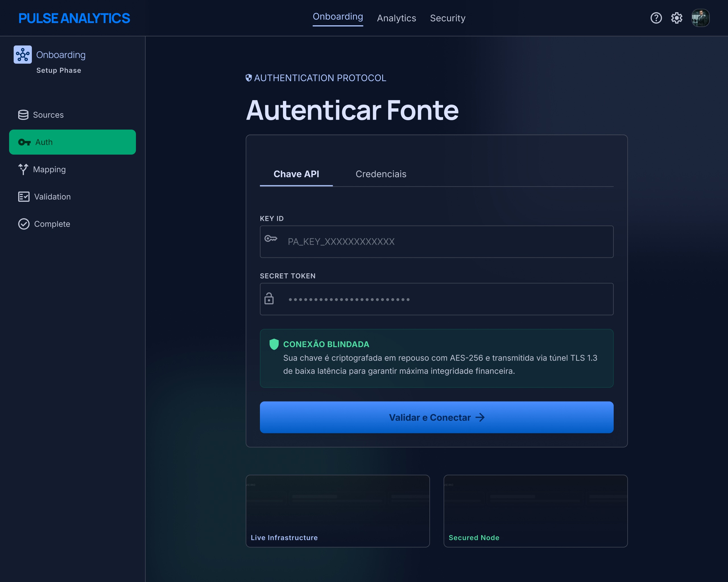Click the Mapping arrows icon
Screen dimensions: 728x582
coord(23,169)
